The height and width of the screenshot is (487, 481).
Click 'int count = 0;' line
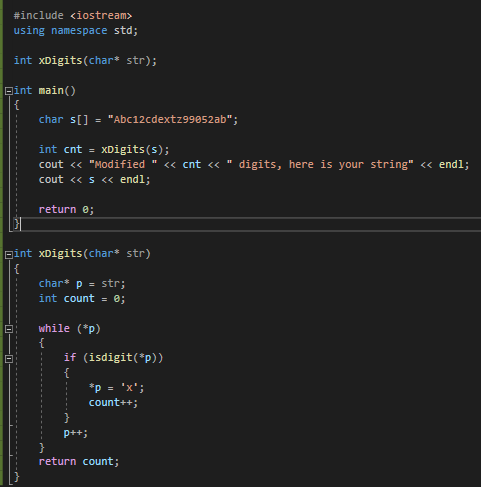tap(82, 299)
